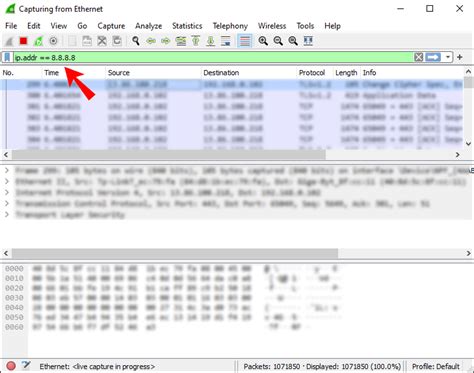The image size is (474, 373).
Task: Reset text to normal size
Action: point(293,41)
